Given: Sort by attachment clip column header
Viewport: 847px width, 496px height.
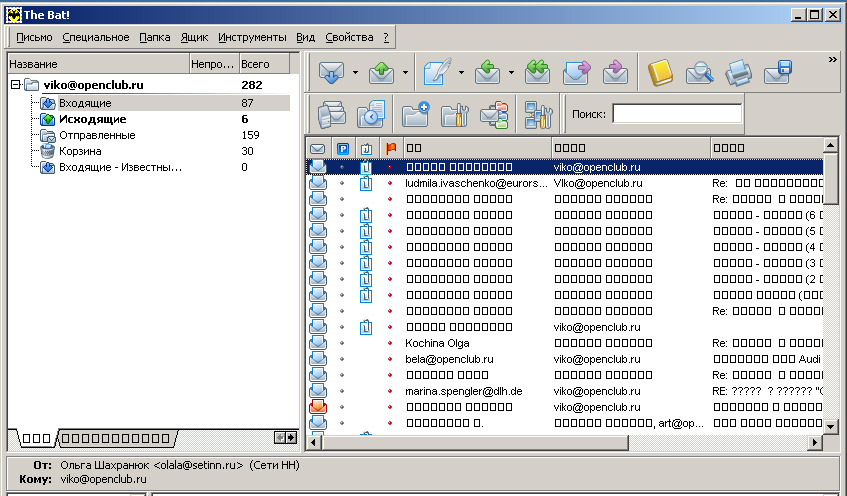Looking at the screenshot, I should pyautogui.click(x=367, y=148).
